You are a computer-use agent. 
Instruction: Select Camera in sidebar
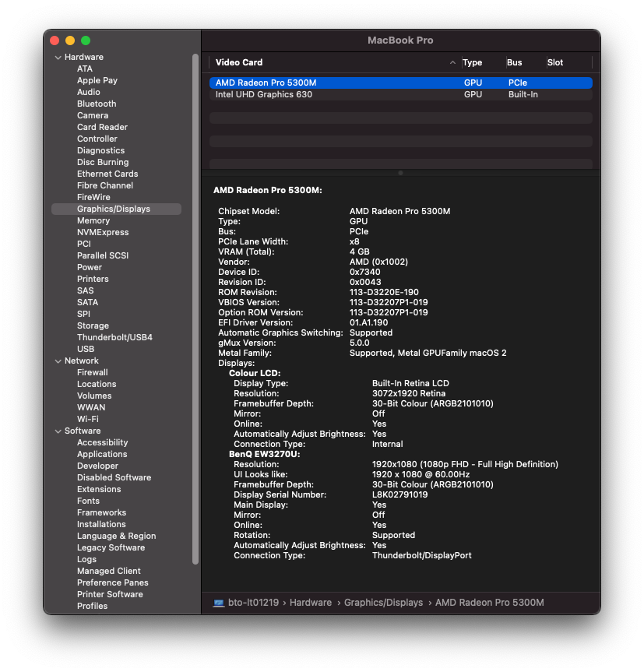pyautogui.click(x=93, y=115)
